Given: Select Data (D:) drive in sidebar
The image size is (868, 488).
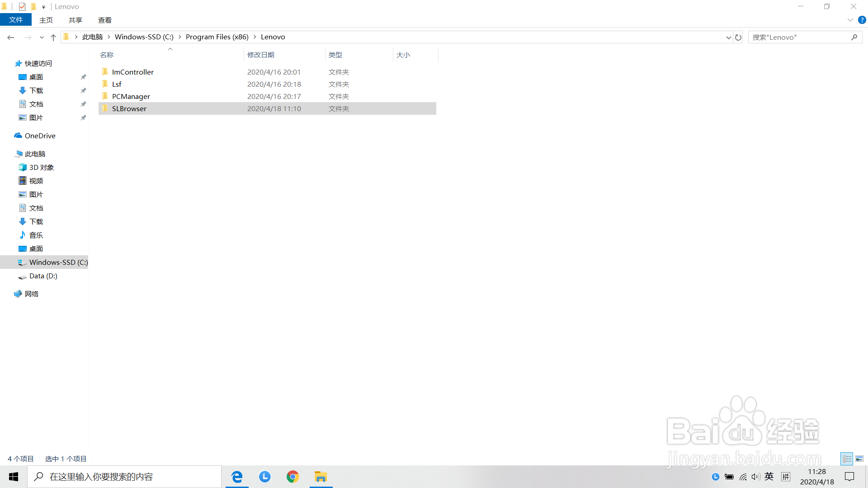Looking at the screenshot, I should [x=43, y=276].
